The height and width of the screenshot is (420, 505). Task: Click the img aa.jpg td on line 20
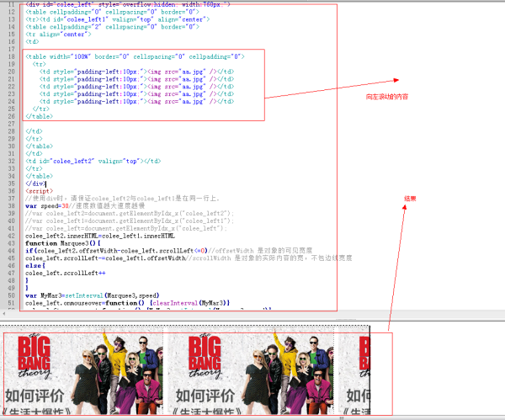136,72
